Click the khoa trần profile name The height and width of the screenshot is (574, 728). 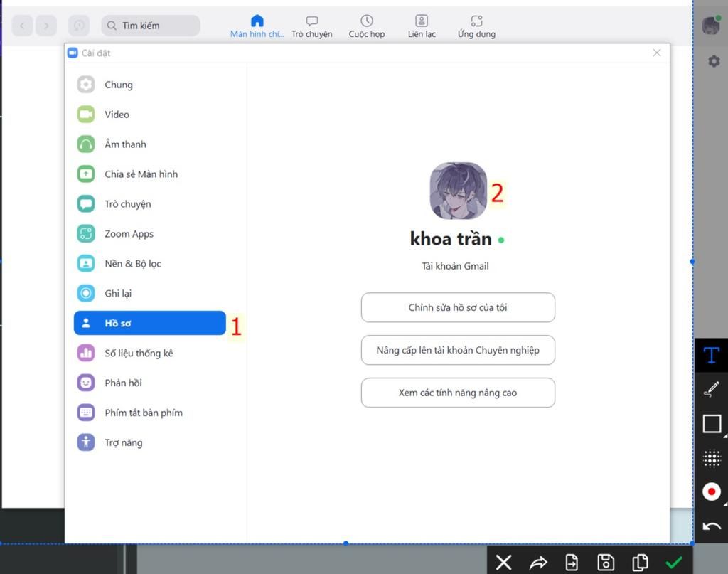[451, 239]
